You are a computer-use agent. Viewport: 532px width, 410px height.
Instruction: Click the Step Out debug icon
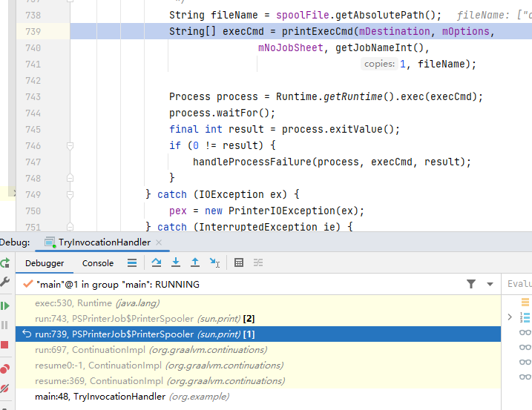[195, 262]
